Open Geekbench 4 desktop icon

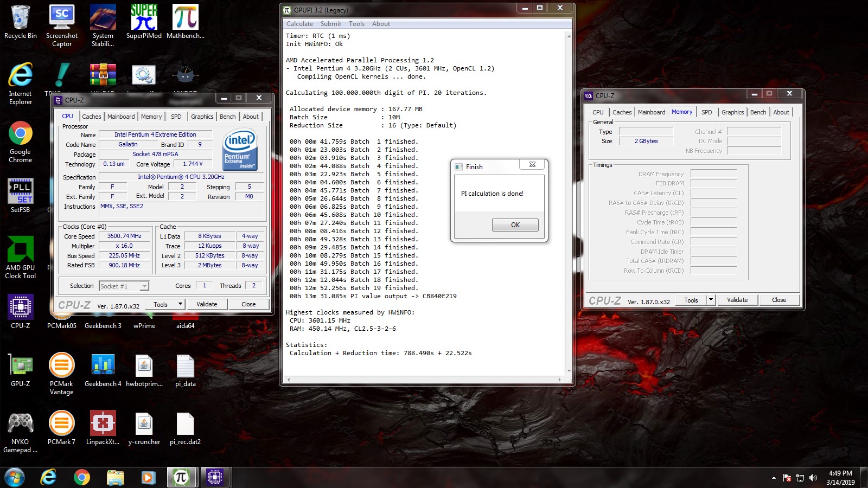(103, 370)
